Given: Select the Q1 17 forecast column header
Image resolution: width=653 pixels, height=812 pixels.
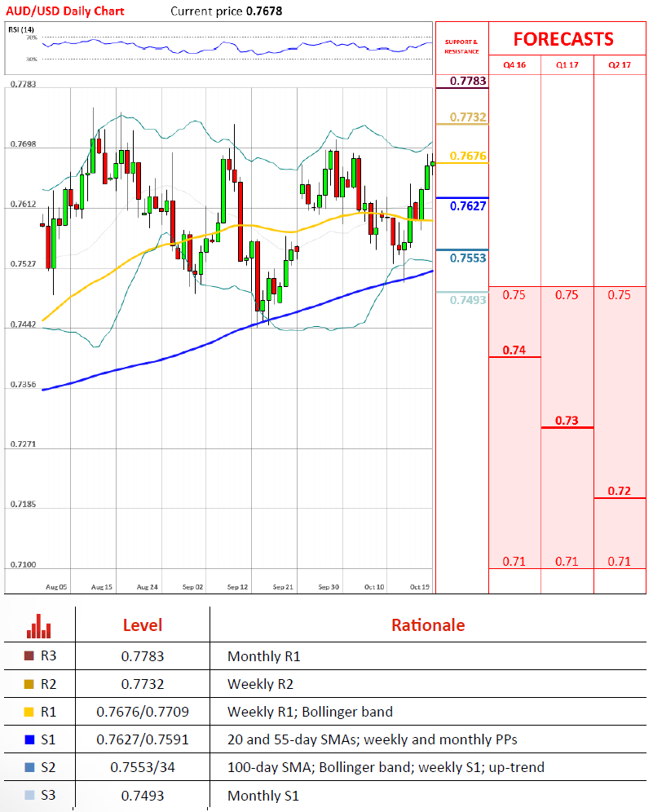Looking at the screenshot, I should pos(567,64).
